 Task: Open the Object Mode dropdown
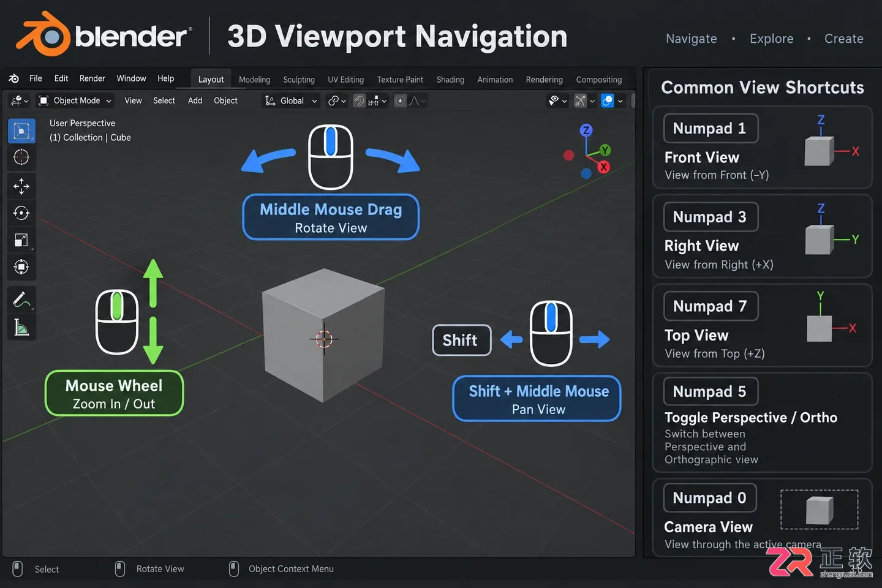click(x=75, y=100)
